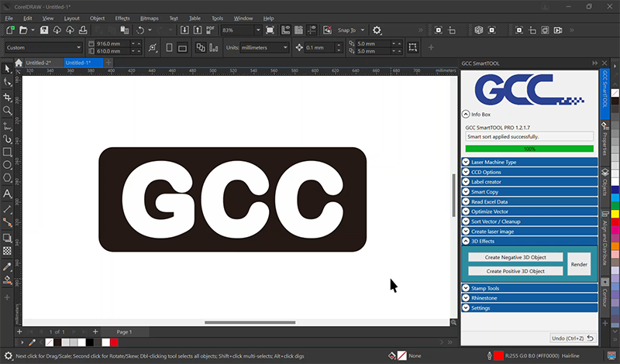Switch to the Untitled-2 document tab

click(38, 62)
